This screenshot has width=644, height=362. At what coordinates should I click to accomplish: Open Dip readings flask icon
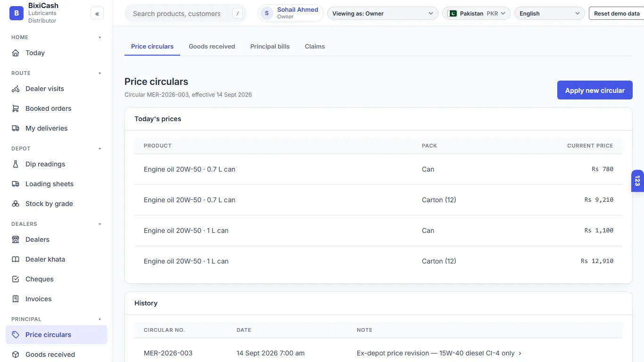click(16, 164)
